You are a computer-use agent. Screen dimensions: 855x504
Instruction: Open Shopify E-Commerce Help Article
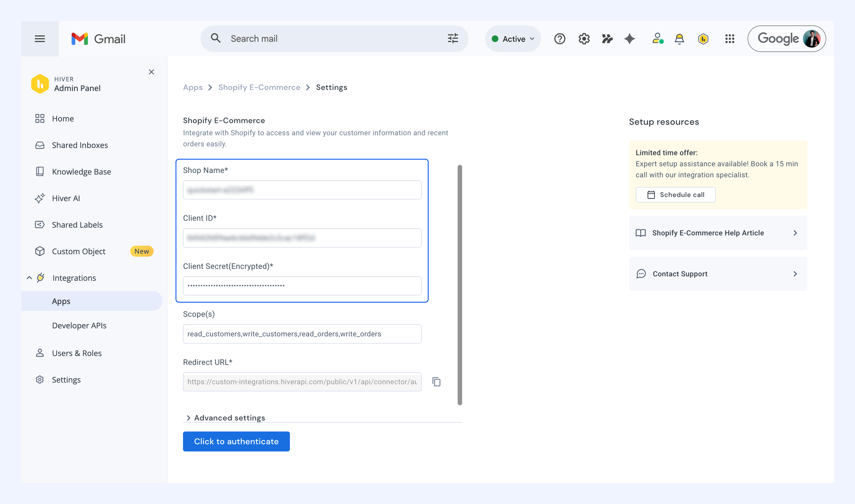[x=718, y=233]
